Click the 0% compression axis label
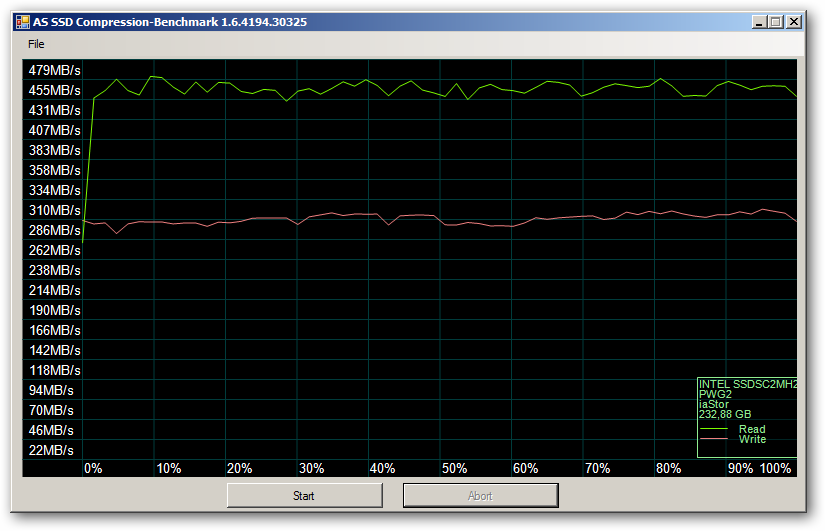The width and height of the screenshot is (825, 531). click(x=93, y=468)
